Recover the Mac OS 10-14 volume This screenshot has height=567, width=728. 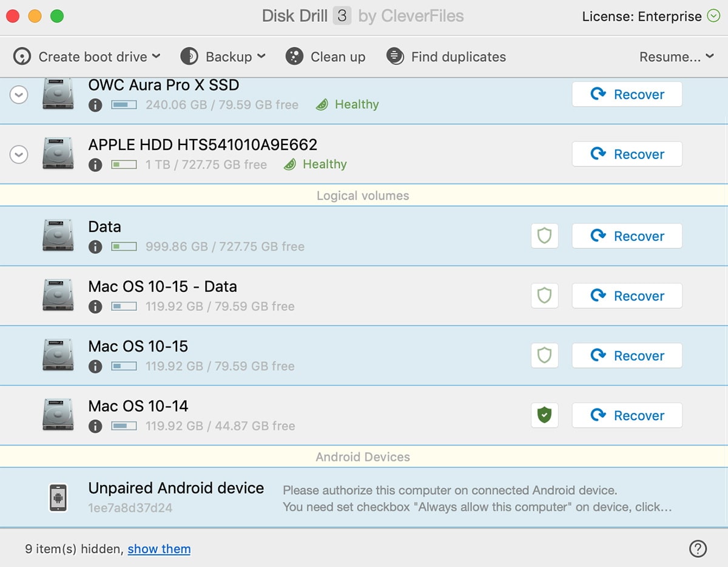click(x=627, y=415)
